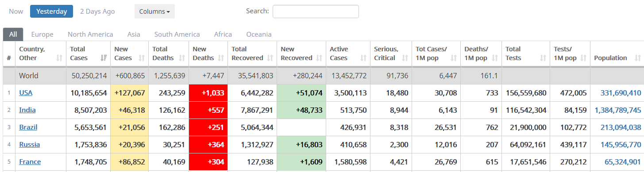Open the Brazil country link
The image size is (644, 172).
[x=28, y=127]
